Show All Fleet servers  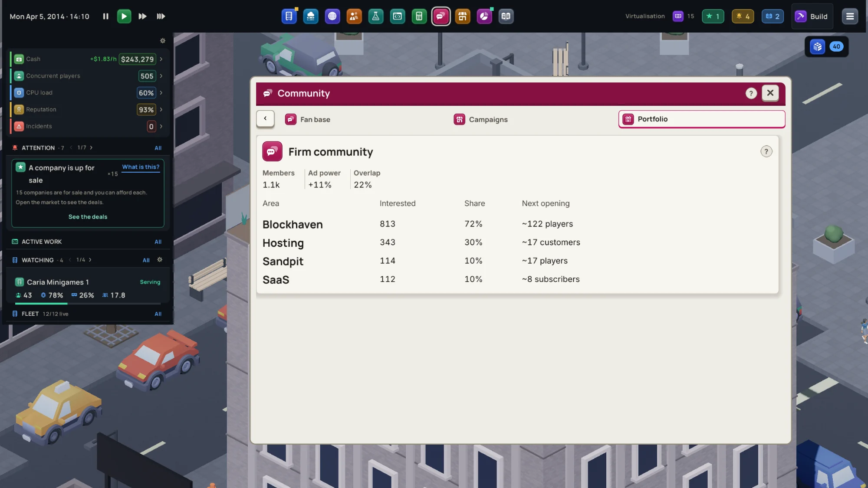pos(158,314)
